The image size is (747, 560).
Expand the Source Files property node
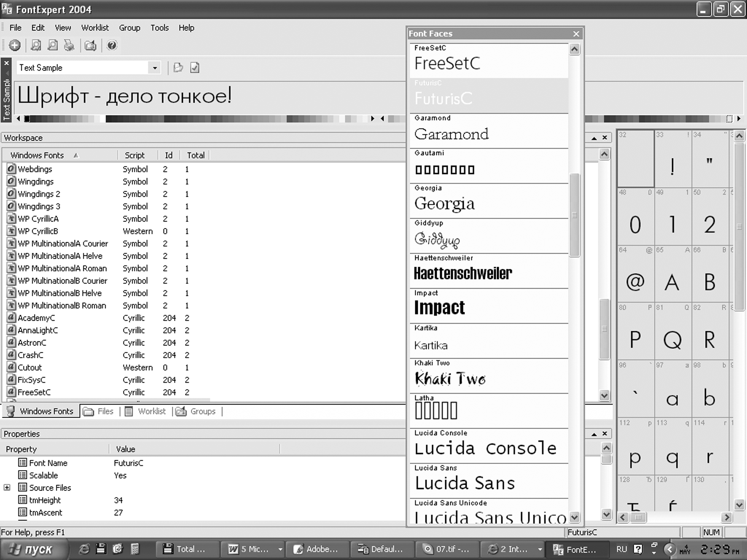coord(7,488)
